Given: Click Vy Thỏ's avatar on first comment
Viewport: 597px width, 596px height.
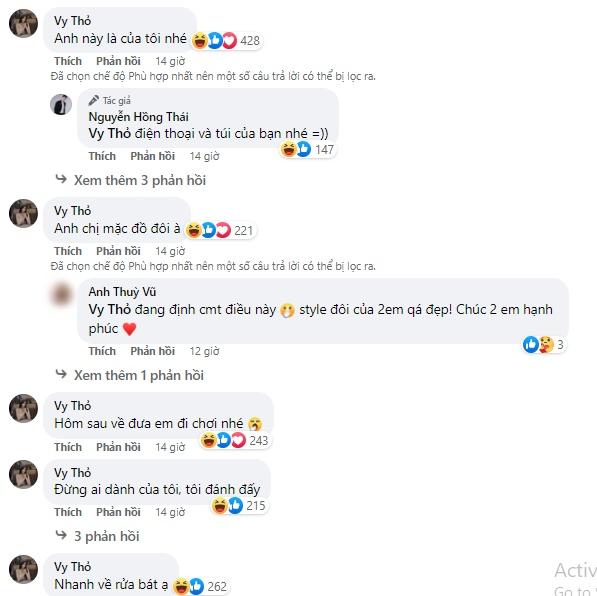Looking at the screenshot, I should coord(23,23).
